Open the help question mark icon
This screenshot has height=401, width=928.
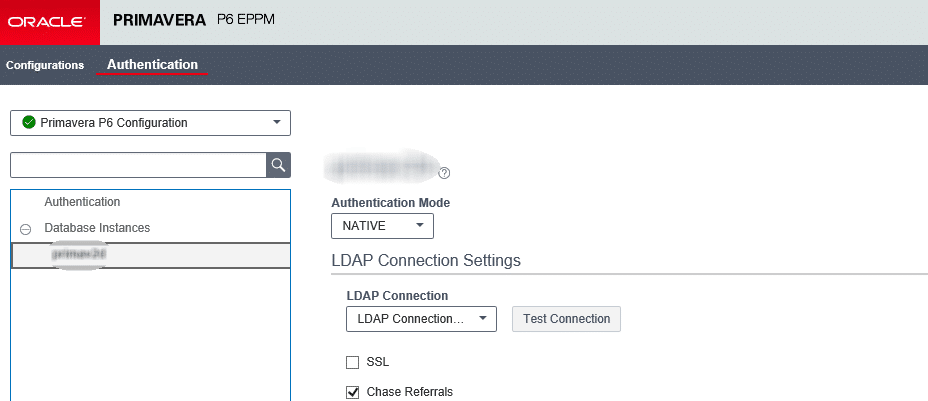[444, 173]
